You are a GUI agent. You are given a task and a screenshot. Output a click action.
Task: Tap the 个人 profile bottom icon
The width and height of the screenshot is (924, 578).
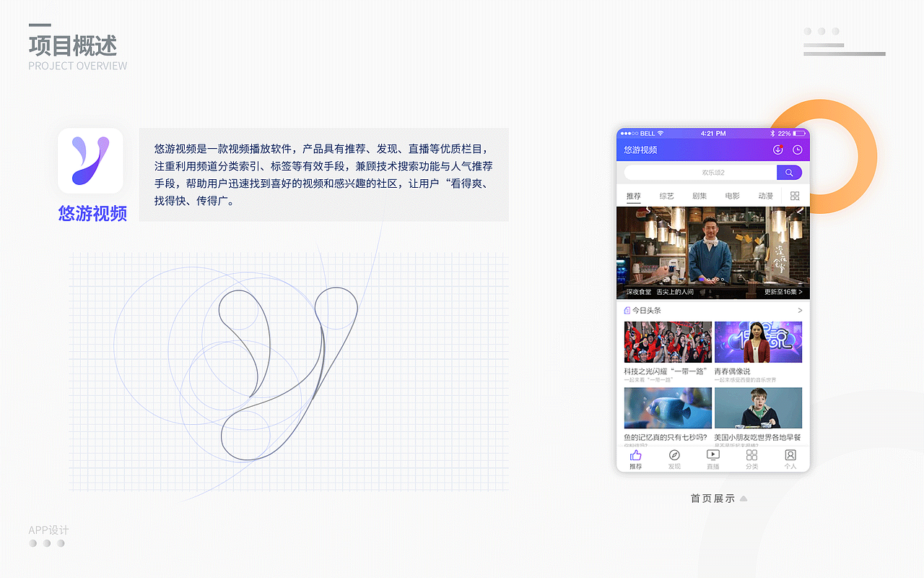coord(790,455)
